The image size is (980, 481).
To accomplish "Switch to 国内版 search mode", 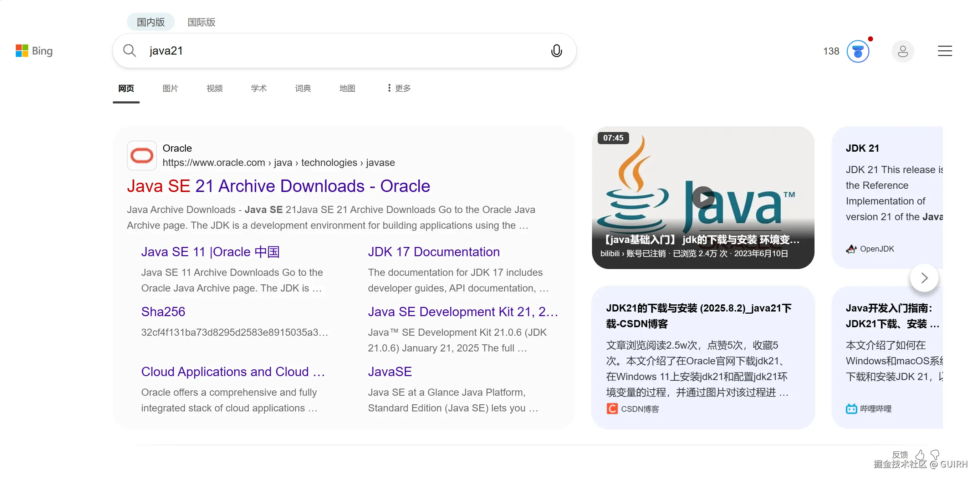I will (150, 22).
